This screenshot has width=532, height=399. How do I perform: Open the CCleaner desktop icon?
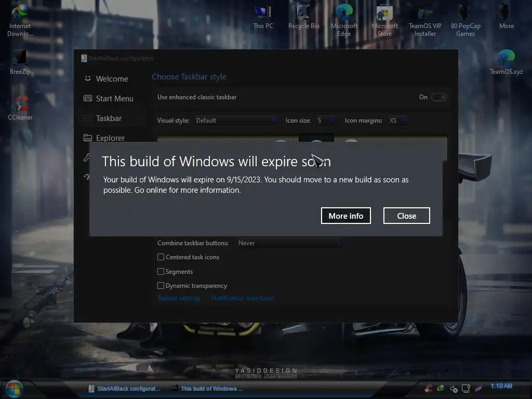coord(20,108)
